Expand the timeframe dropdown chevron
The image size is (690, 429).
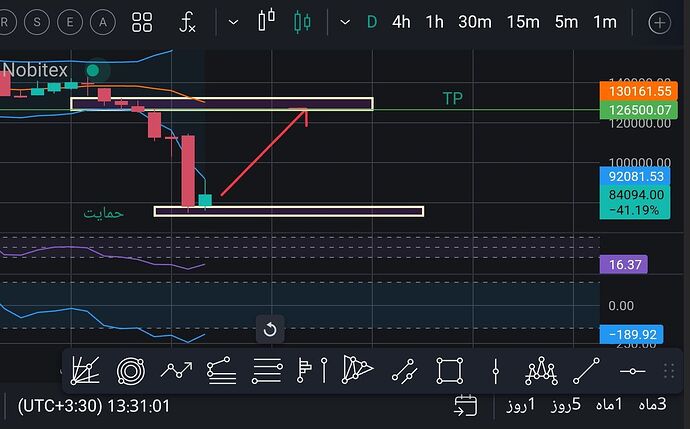(345, 22)
